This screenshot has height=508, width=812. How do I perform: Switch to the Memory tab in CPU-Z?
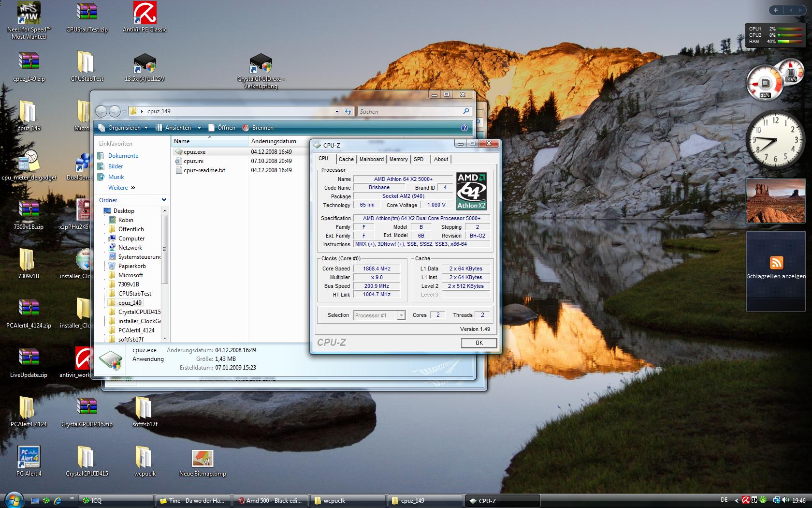[x=398, y=159]
